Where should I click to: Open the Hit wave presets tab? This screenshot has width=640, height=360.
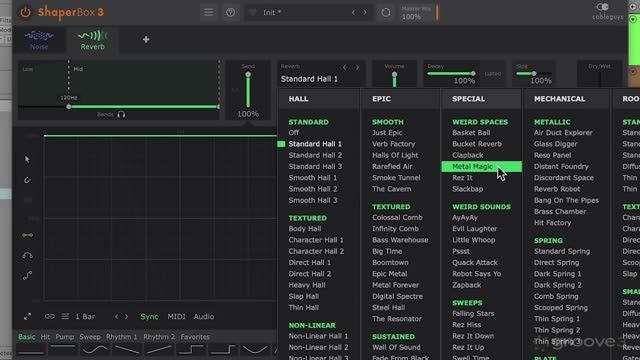[x=45, y=337]
